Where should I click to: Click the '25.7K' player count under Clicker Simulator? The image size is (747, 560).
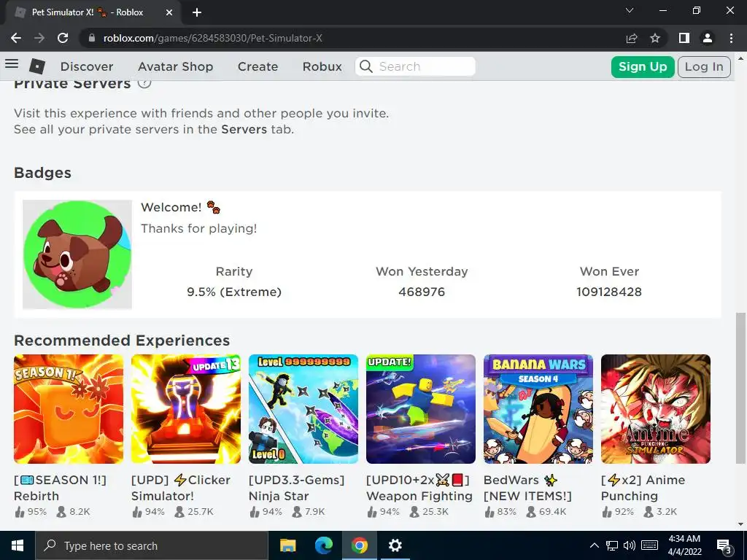[x=201, y=512]
